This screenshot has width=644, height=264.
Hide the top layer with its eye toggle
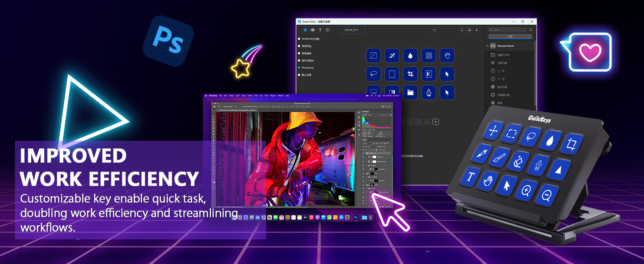pos(364,153)
